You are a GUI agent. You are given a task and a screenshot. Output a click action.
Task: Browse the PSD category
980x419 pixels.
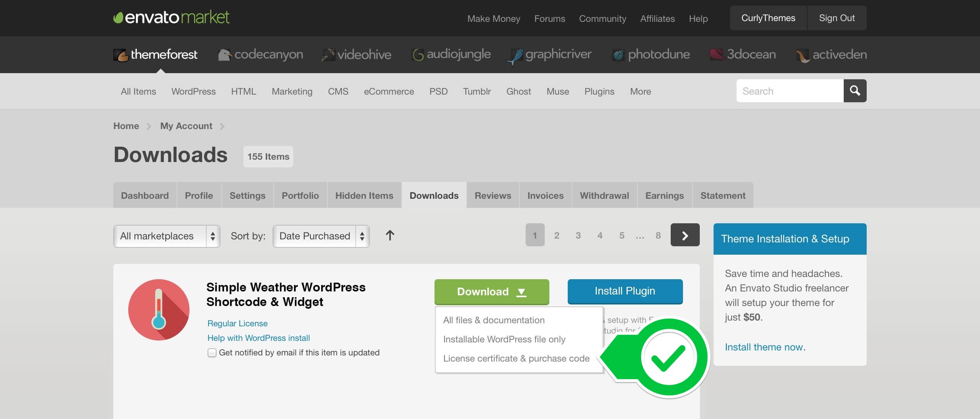coord(438,92)
